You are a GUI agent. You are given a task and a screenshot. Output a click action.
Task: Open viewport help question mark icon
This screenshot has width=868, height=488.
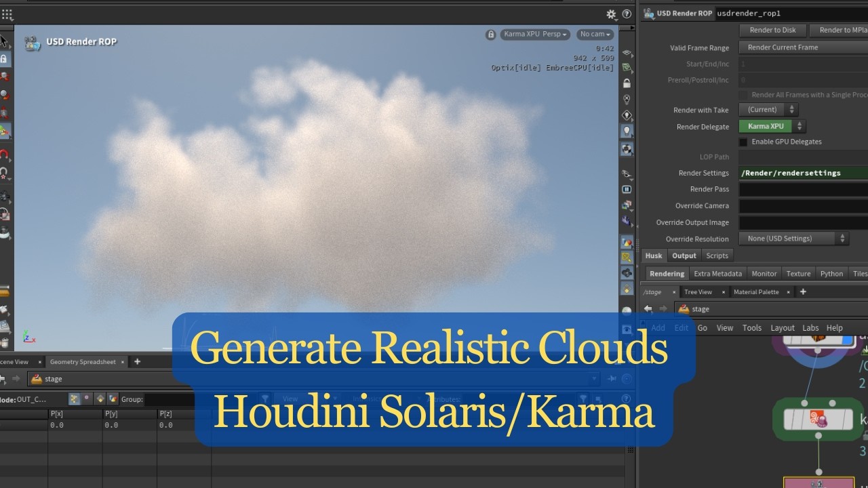pyautogui.click(x=627, y=14)
